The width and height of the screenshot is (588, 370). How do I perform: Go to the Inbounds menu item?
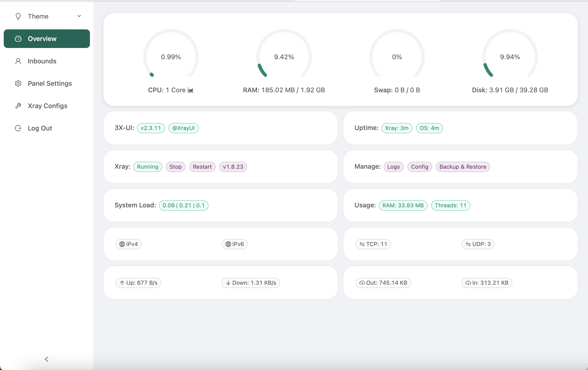pos(42,61)
